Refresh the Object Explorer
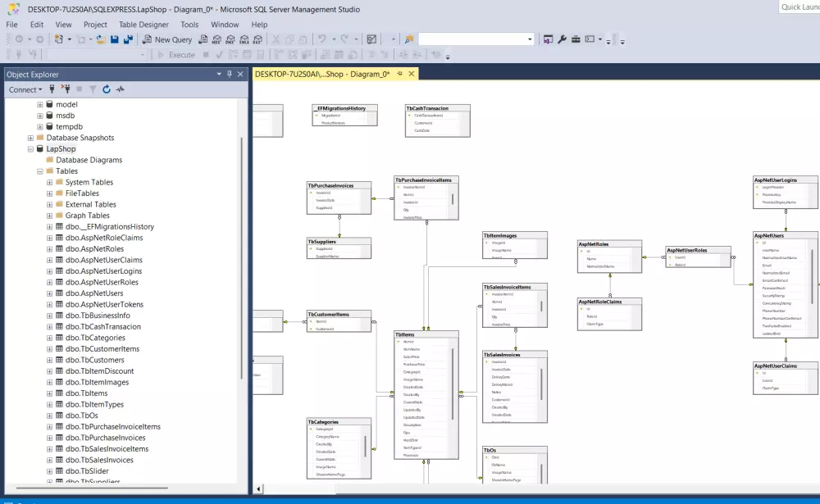820x504 pixels. pos(107,90)
